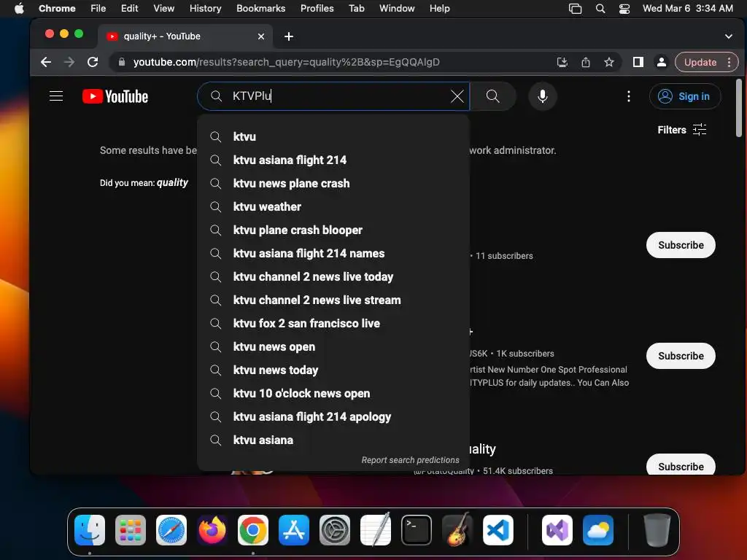
Task: Open the YouTube hamburger guide menu
Action: [x=56, y=96]
